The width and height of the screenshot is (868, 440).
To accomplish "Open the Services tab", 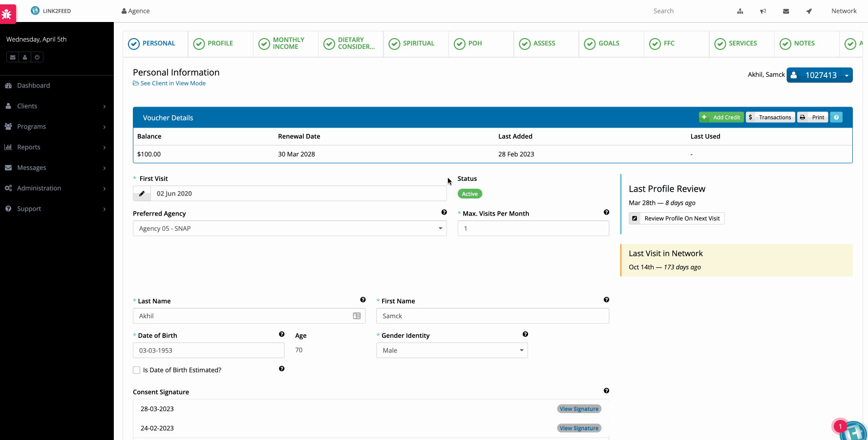I will tap(741, 44).
